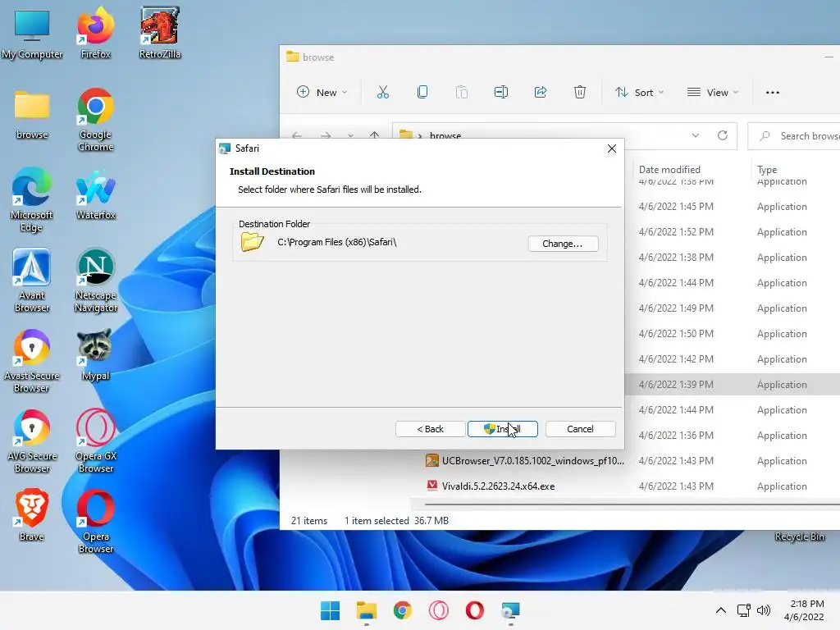Screen dimensions: 840x630
Task: Cancel the Safari installation
Action: point(580,428)
